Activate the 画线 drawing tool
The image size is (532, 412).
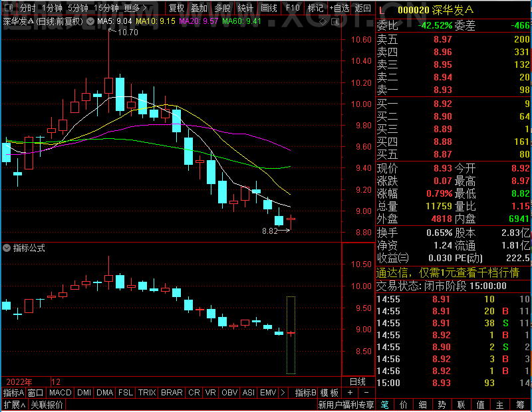point(269,8)
